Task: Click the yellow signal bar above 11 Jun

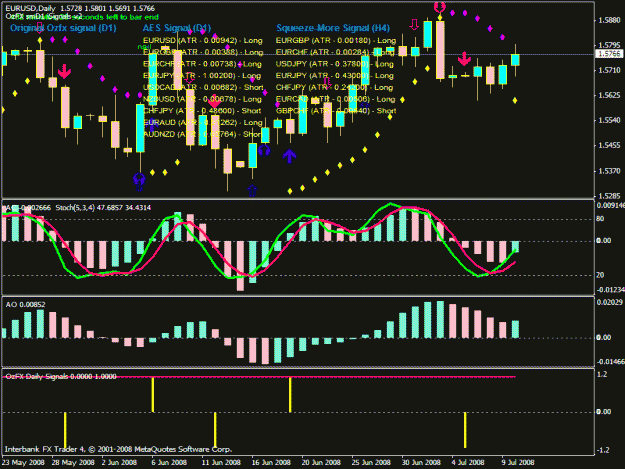Action: coord(215,430)
